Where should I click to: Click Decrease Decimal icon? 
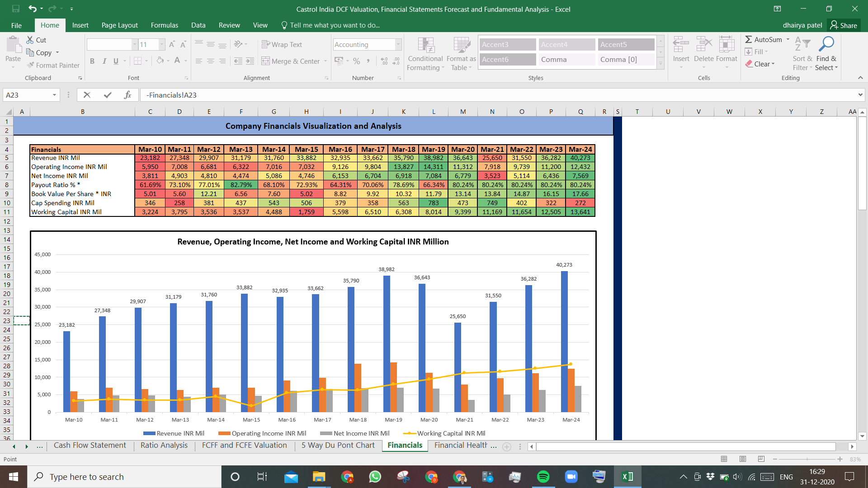tap(396, 61)
